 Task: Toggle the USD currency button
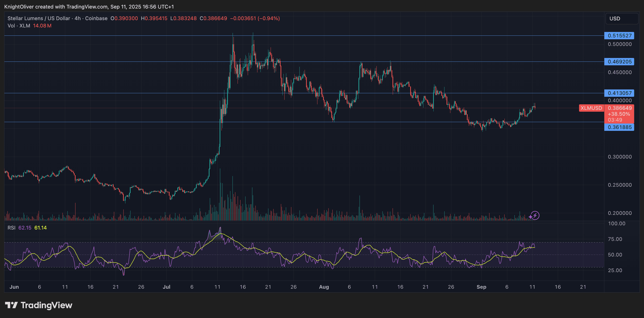[x=622, y=18]
